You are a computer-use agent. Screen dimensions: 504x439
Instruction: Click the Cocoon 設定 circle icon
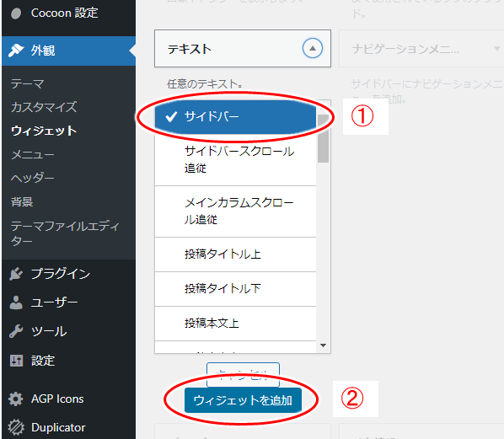(x=16, y=13)
